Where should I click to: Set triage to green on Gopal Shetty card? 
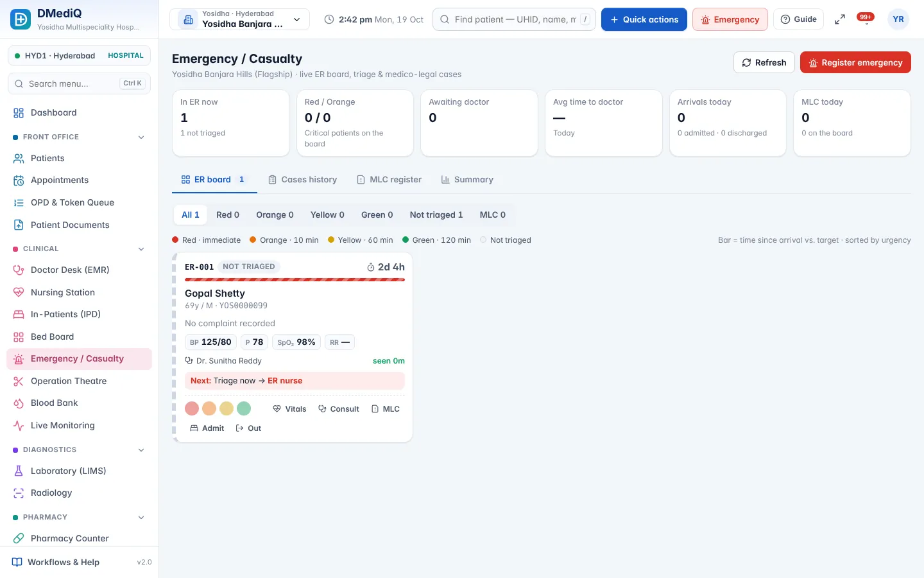[244, 408]
